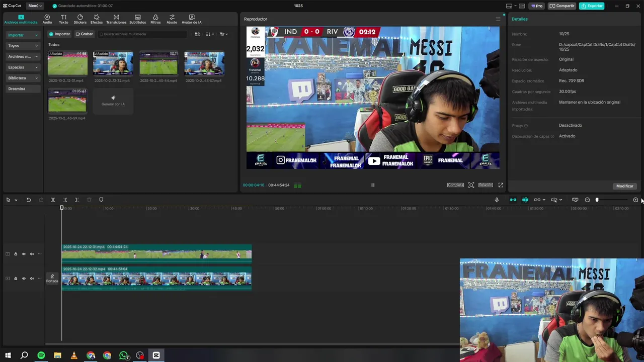Click the Importar media button
This screenshot has height=362, width=644.
coord(59,34)
